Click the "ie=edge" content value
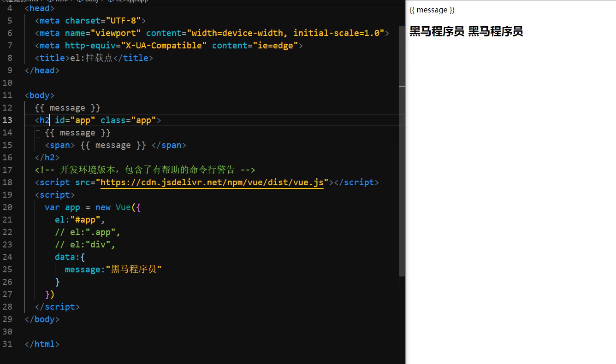 275,46
